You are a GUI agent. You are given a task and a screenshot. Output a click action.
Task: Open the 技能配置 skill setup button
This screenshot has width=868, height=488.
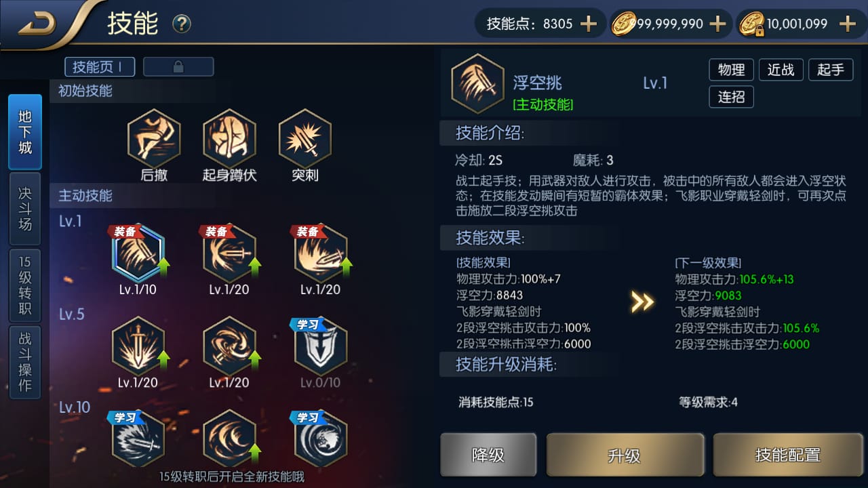[x=787, y=455]
